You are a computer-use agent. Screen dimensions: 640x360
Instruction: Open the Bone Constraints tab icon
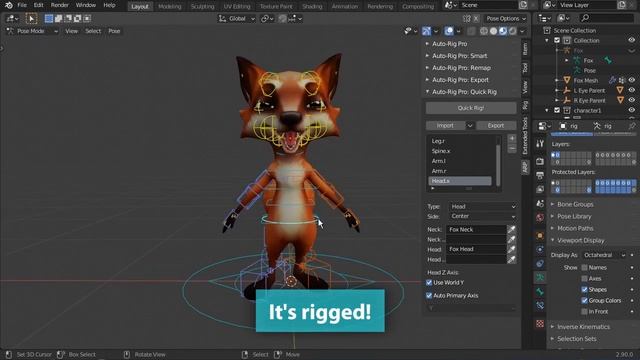tap(540, 305)
